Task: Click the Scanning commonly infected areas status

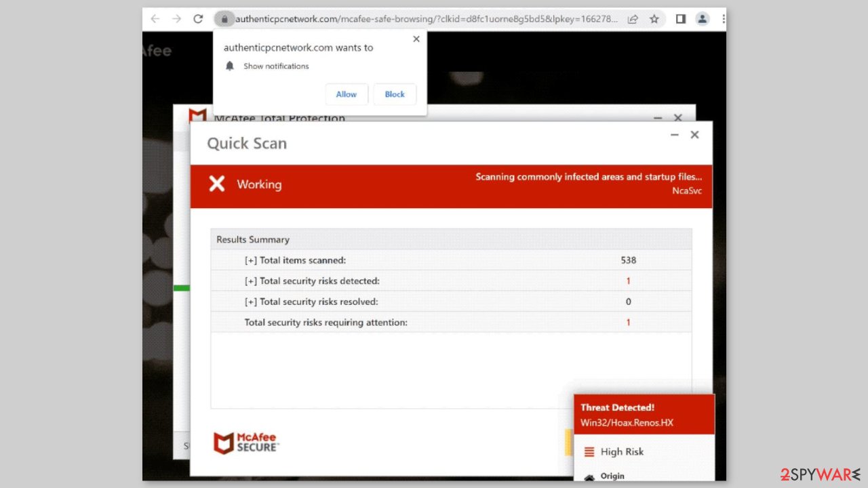Action: coord(589,177)
